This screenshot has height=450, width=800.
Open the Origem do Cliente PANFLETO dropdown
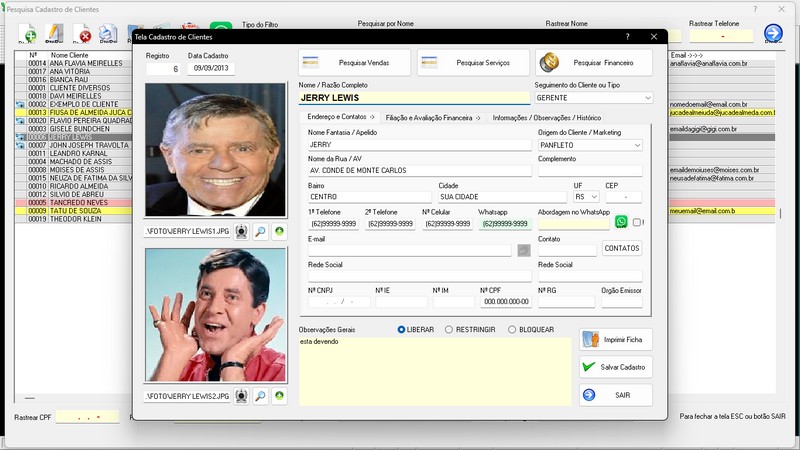[x=637, y=145]
